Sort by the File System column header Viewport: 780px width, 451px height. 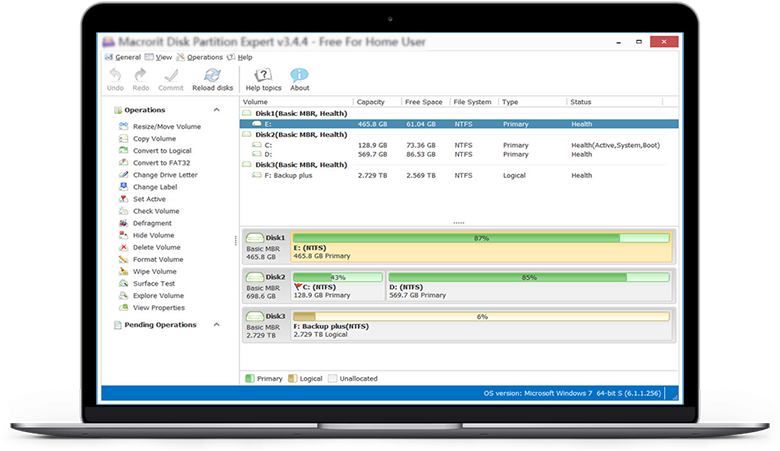pos(474,102)
